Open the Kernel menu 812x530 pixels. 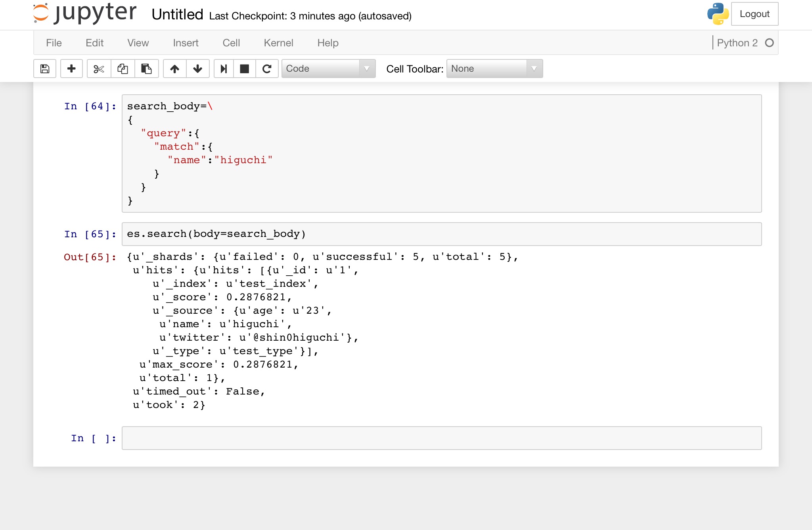(x=279, y=43)
